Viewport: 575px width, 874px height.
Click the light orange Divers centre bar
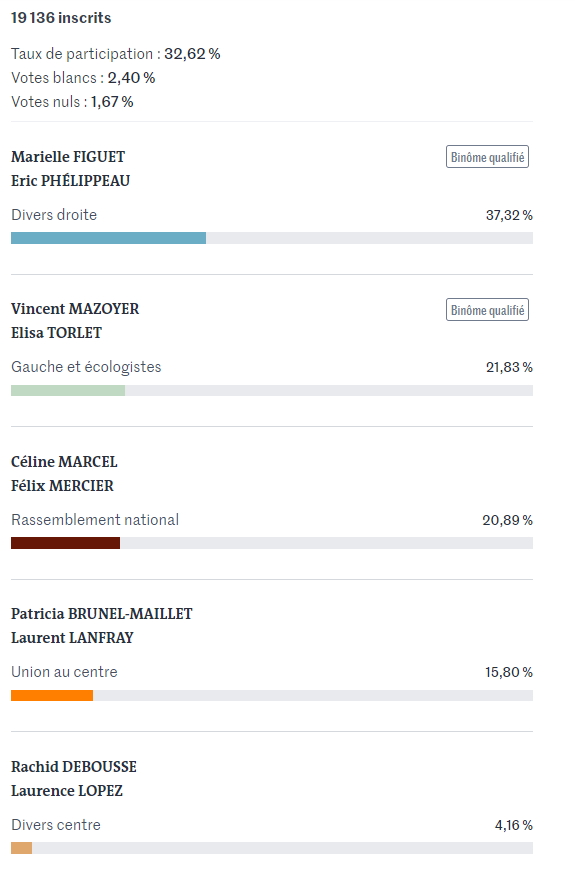click(22, 848)
